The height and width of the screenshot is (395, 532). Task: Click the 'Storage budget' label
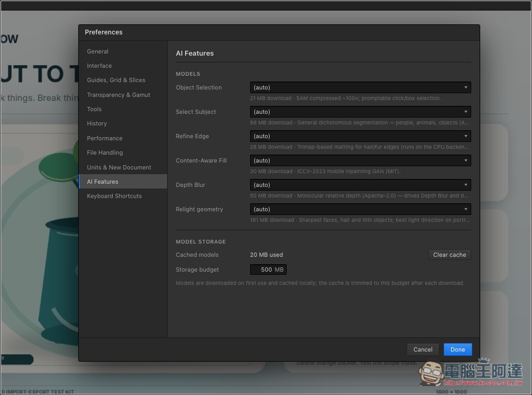pyautogui.click(x=197, y=270)
